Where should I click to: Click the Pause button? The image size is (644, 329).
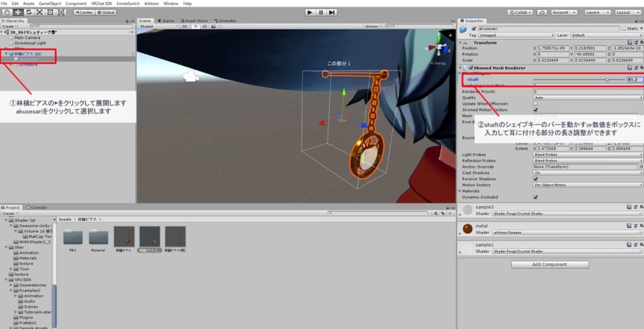(321, 12)
